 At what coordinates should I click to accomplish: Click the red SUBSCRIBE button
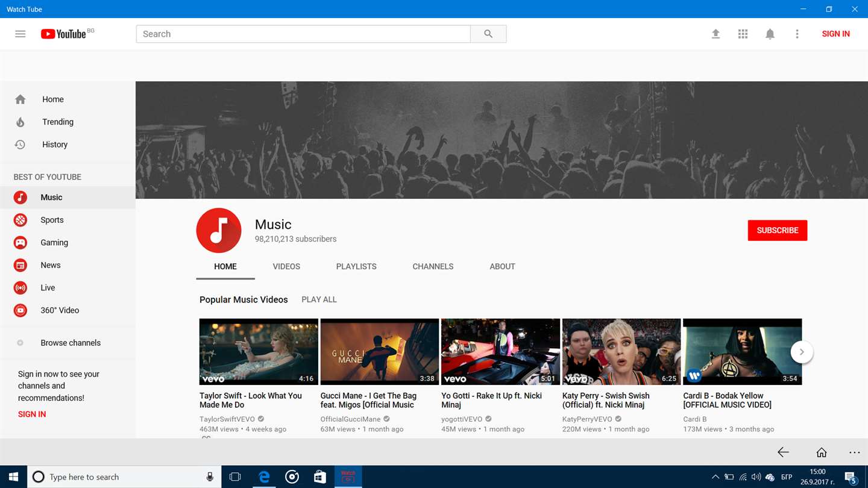(x=778, y=230)
